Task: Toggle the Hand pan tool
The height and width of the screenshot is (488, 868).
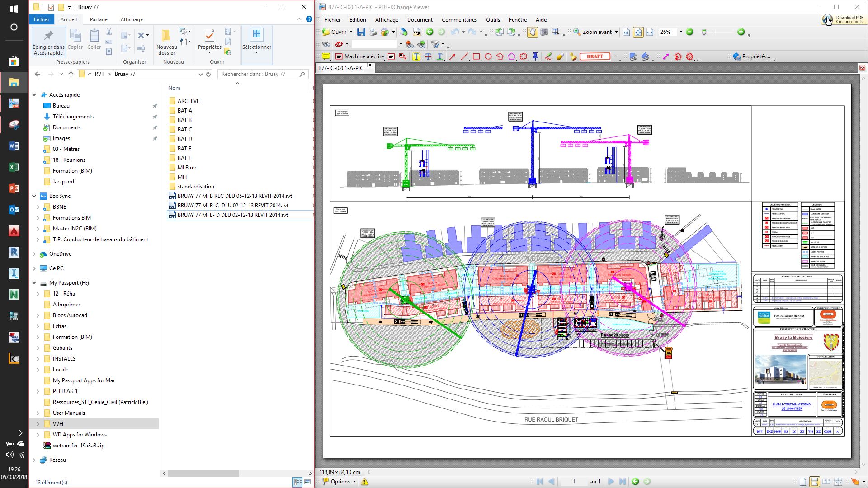Action: click(532, 32)
